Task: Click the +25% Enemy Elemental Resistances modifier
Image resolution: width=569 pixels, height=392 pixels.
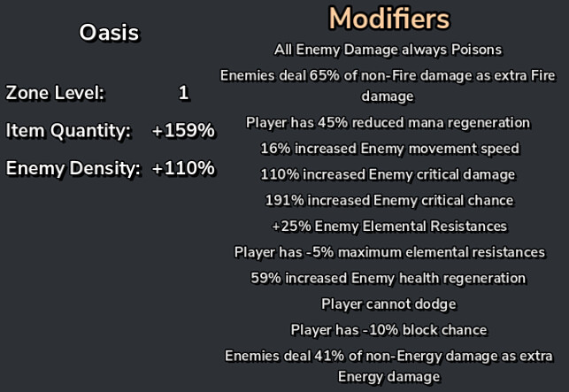Action: click(x=389, y=227)
